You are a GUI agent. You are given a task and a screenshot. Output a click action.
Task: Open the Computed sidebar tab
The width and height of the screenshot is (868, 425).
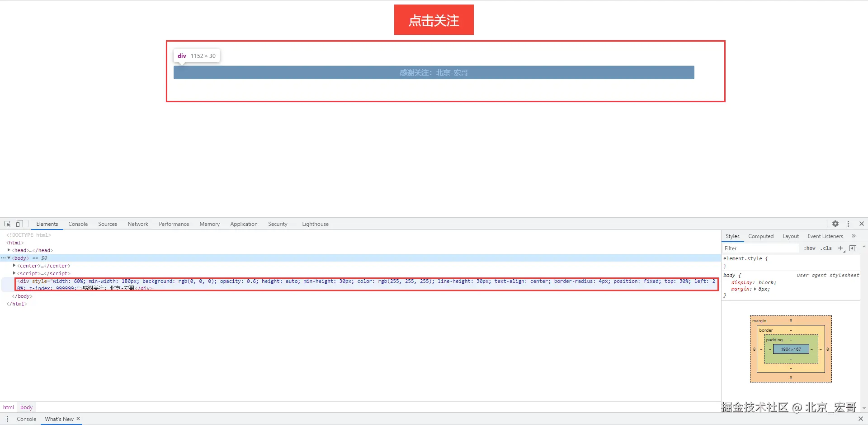[761, 236]
